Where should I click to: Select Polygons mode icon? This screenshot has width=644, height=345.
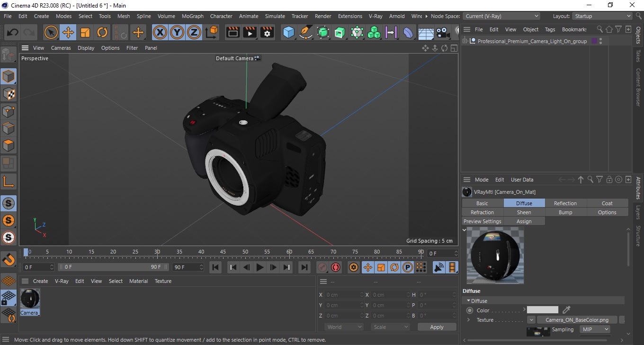[x=9, y=145]
